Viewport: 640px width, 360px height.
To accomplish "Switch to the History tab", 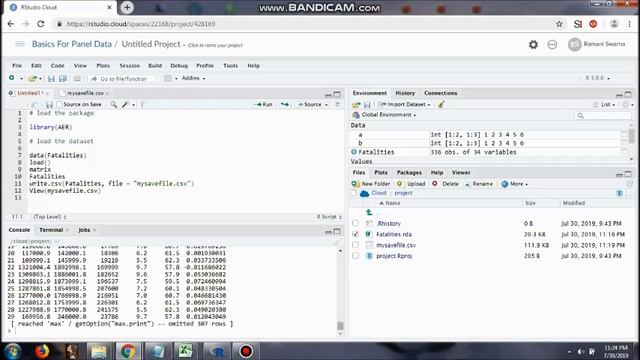I will pyautogui.click(x=405, y=93).
